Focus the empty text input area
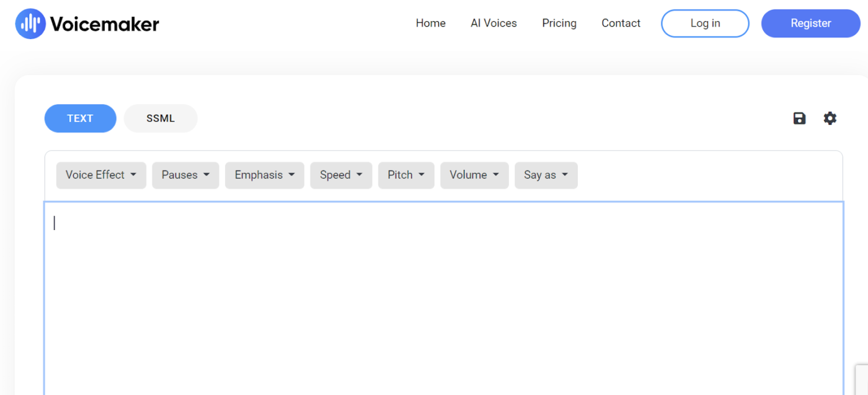The width and height of the screenshot is (868, 395). tap(443, 298)
